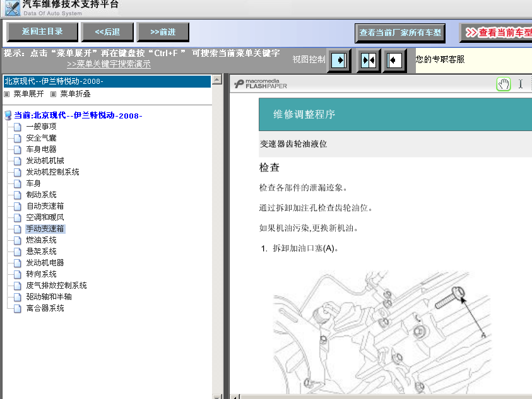The height and width of the screenshot is (399, 532).
Task: Open the 废气排放控制系统 tree item
Action: (x=56, y=286)
